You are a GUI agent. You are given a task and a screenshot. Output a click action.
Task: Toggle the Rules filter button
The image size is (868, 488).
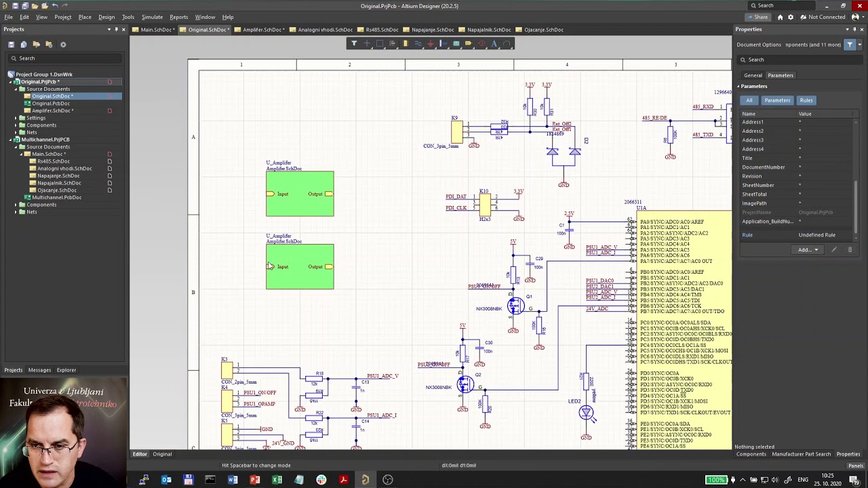tap(806, 100)
